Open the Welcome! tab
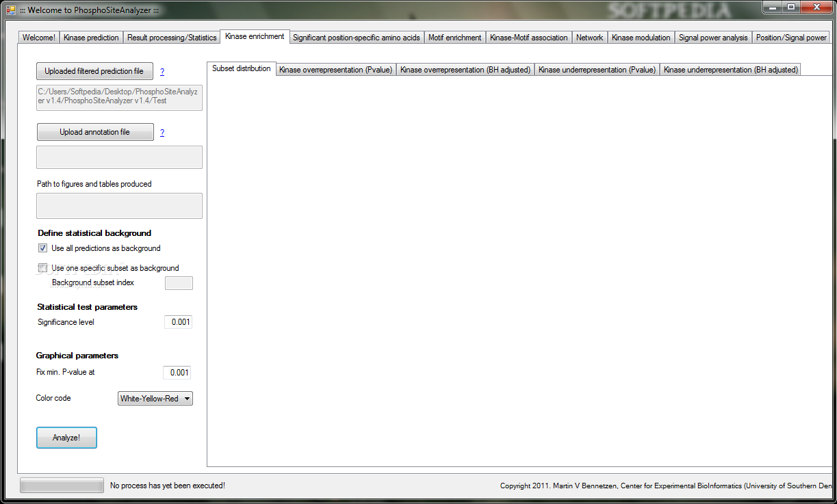Image resolution: width=837 pixels, height=504 pixels. coord(39,38)
